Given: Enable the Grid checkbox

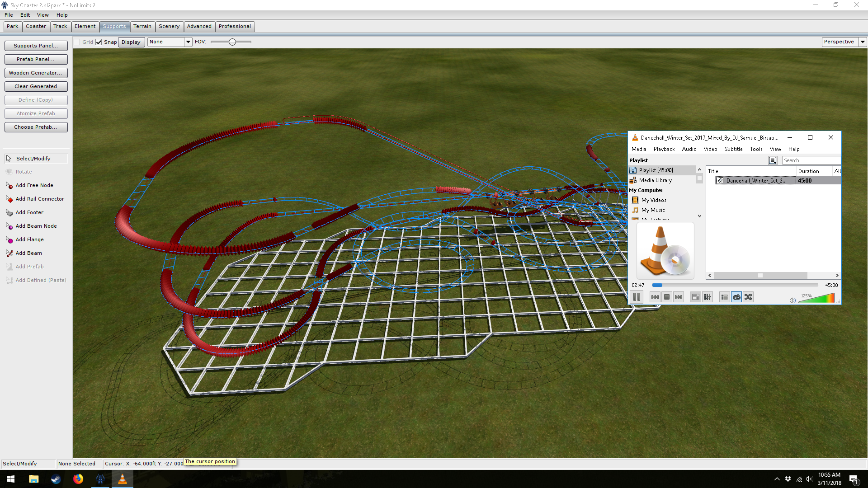Looking at the screenshot, I should 77,42.
